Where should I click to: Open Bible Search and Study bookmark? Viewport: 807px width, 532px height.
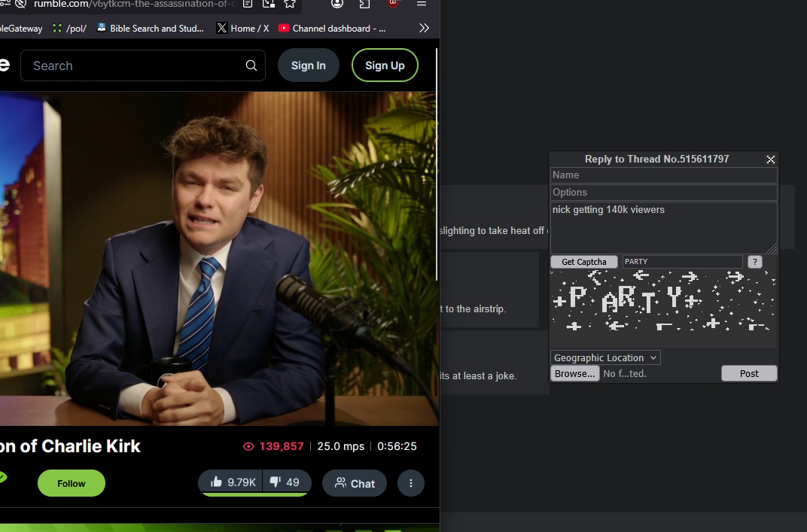point(151,29)
